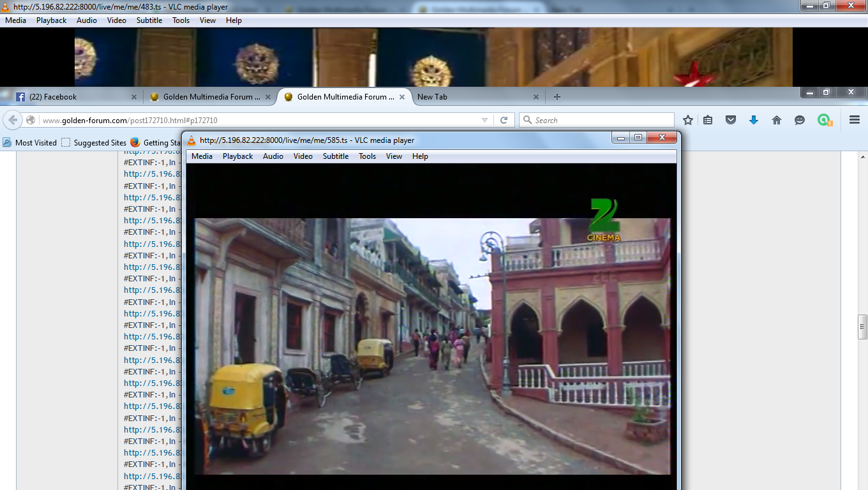868x490 pixels.
Task: Close the active Golden Multimedia Forum tab
Action: (402, 97)
